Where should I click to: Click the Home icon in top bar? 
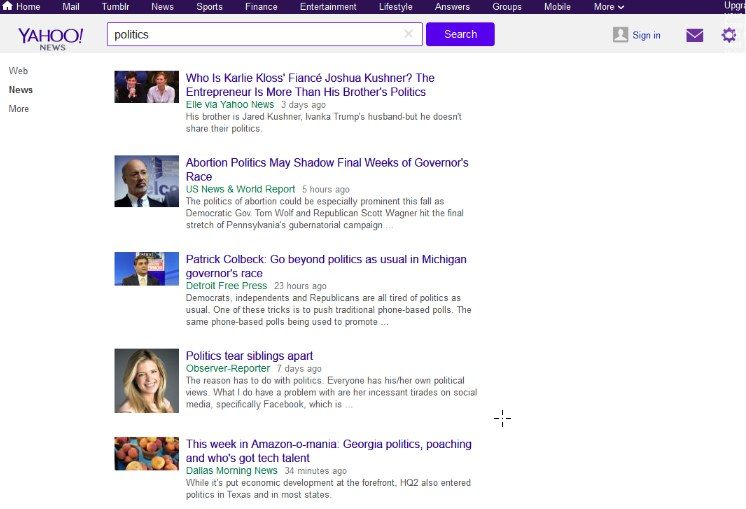coord(7,7)
